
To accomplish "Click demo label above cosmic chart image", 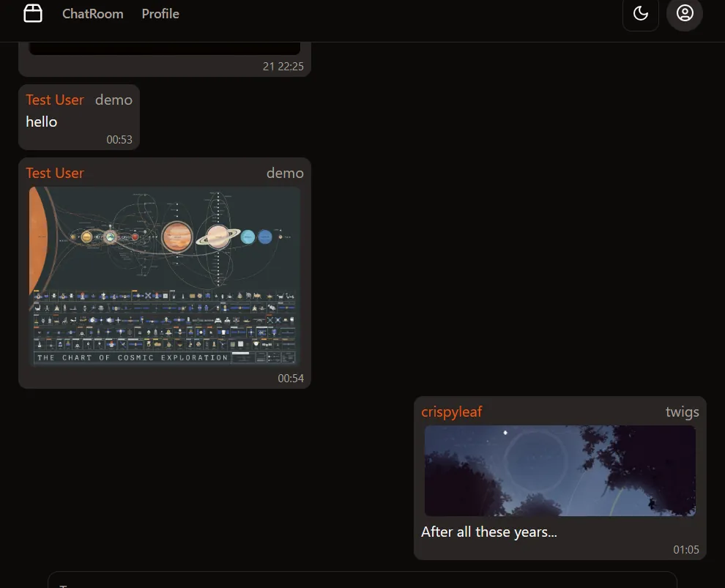I will (285, 173).
